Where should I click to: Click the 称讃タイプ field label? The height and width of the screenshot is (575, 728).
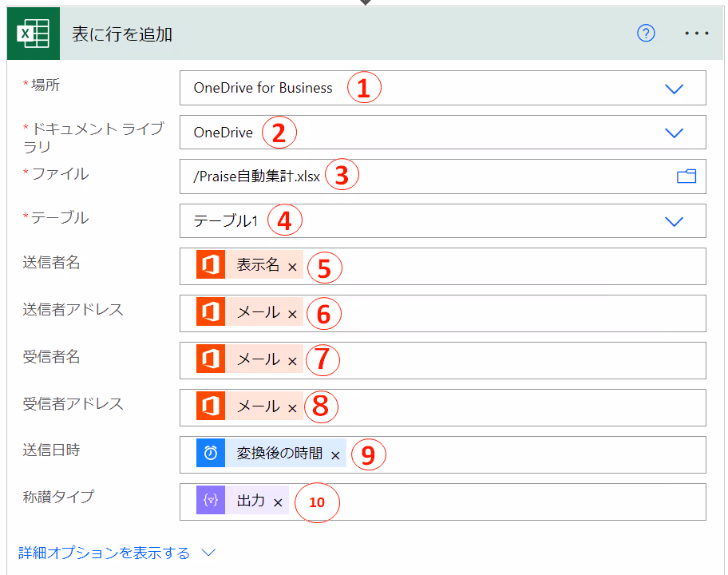coord(58,497)
